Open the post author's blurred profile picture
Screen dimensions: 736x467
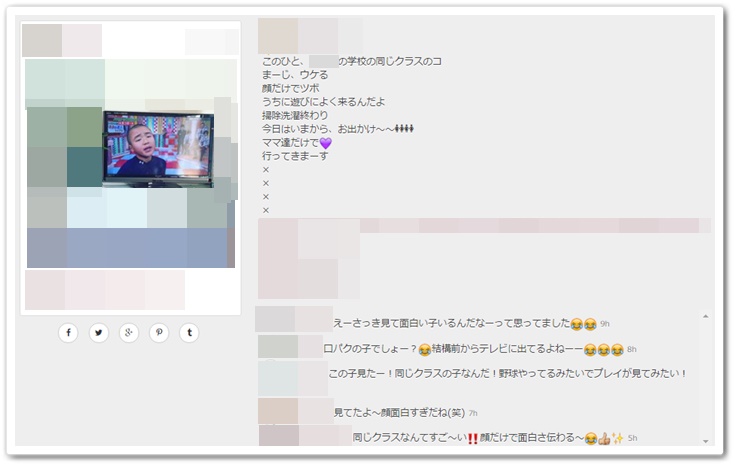(x=278, y=35)
